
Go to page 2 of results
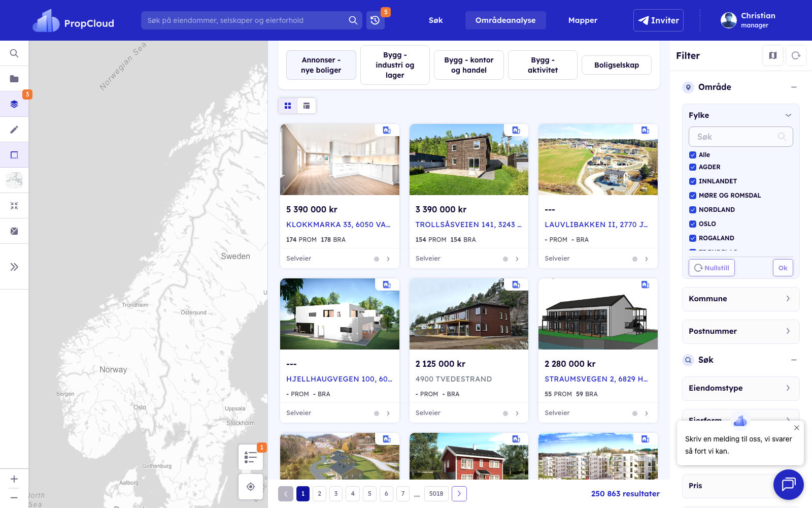(x=319, y=494)
